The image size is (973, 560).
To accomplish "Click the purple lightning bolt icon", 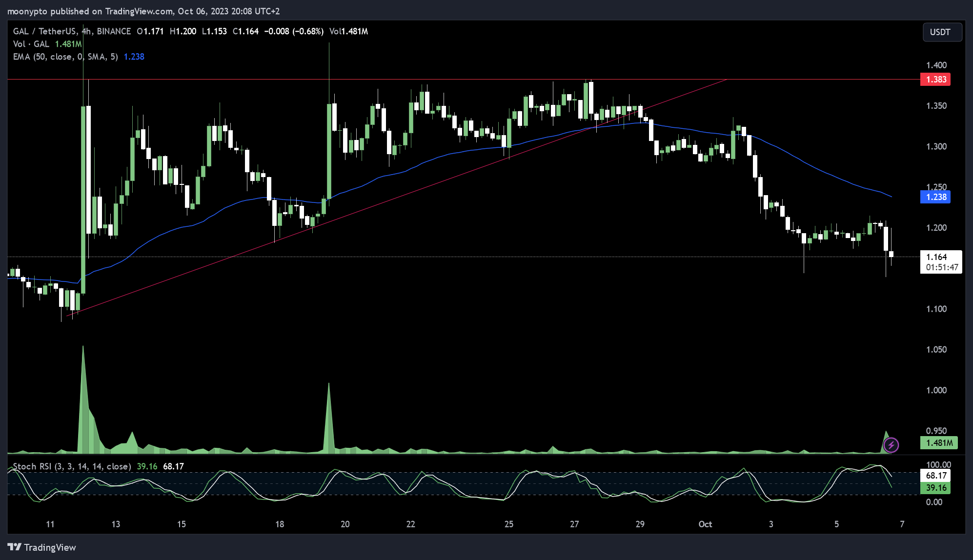I will pos(891,445).
